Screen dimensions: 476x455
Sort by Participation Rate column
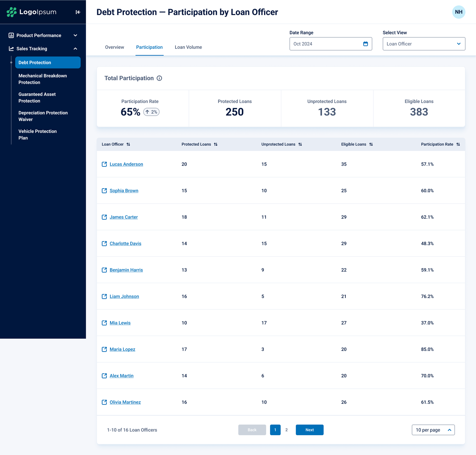pos(458,144)
